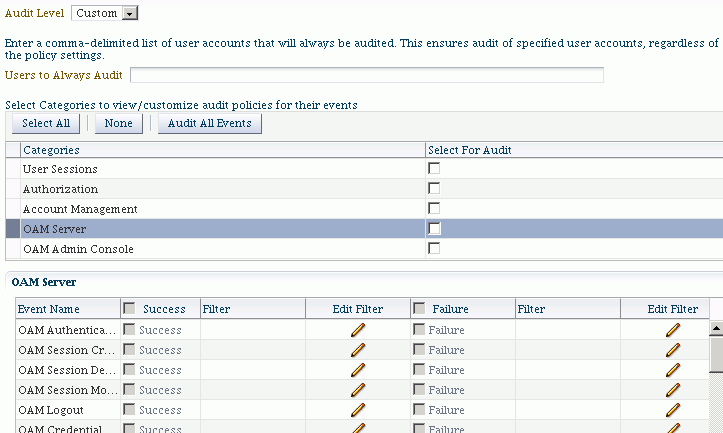The width and height of the screenshot is (723, 433).
Task: Toggle Success checkbox for OAM Credential row
Action: [x=130, y=428]
